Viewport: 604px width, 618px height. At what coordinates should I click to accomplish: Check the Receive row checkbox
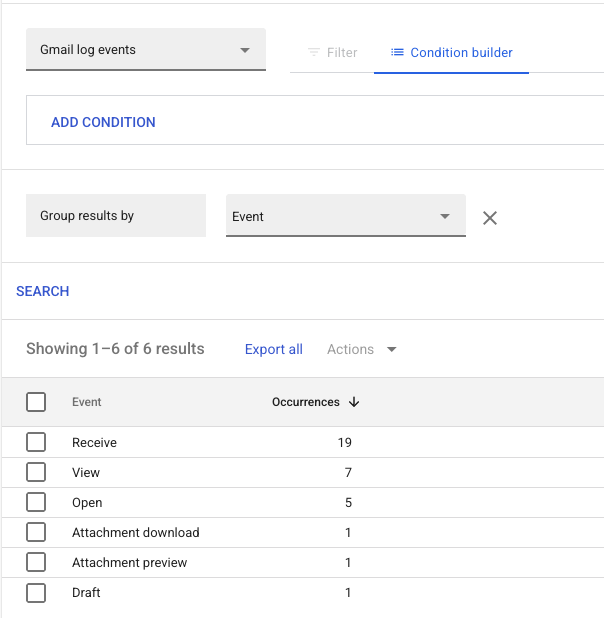click(x=36, y=442)
